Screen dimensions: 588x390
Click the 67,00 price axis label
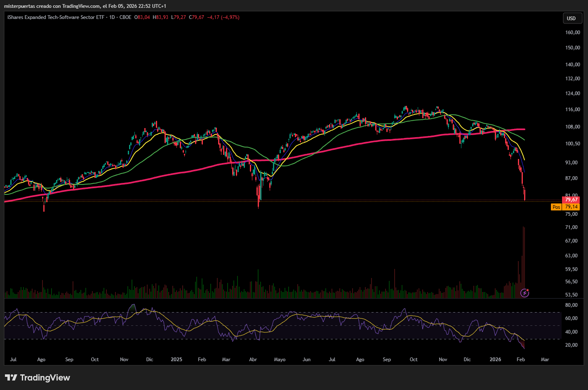point(572,241)
